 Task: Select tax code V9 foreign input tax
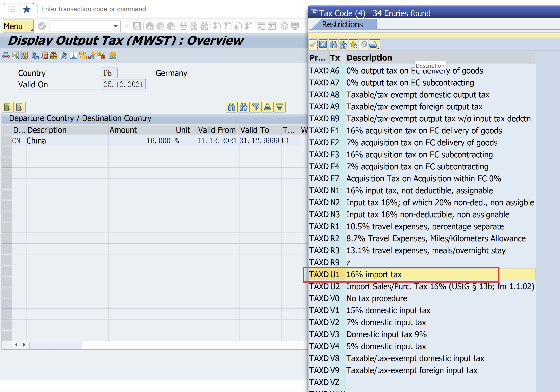pos(422,370)
